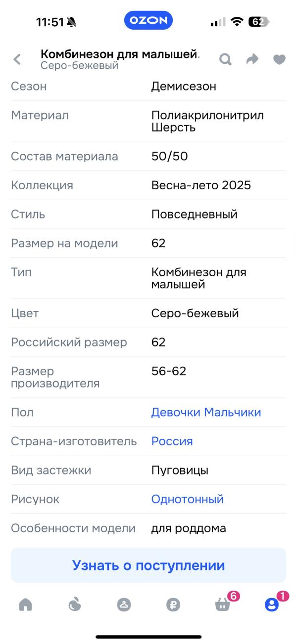Select the 'Особенности модели' row value
The height and width of the screenshot is (644, 297).
tap(189, 528)
